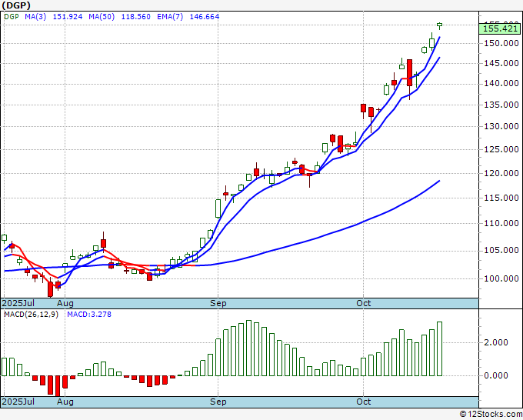Click the 110.000 price axis label
Image resolution: width=523 pixels, height=420 pixels.
501,224
